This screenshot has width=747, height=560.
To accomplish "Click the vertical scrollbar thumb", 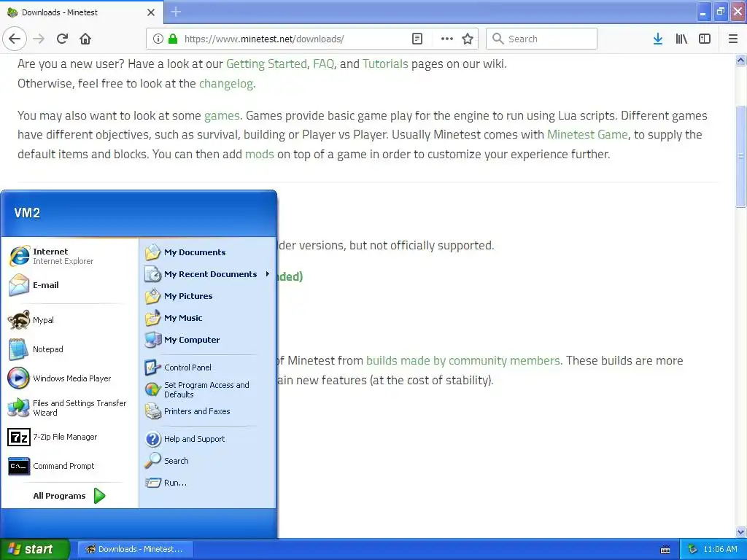I will click(x=741, y=156).
